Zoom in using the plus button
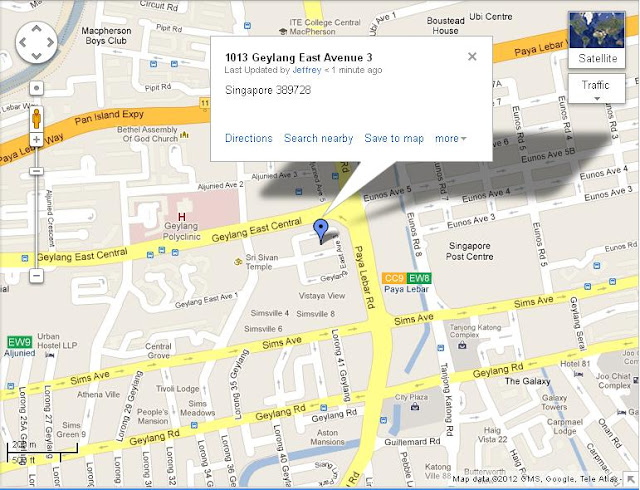This screenshot has height=490, width=640. coord(36,140)
